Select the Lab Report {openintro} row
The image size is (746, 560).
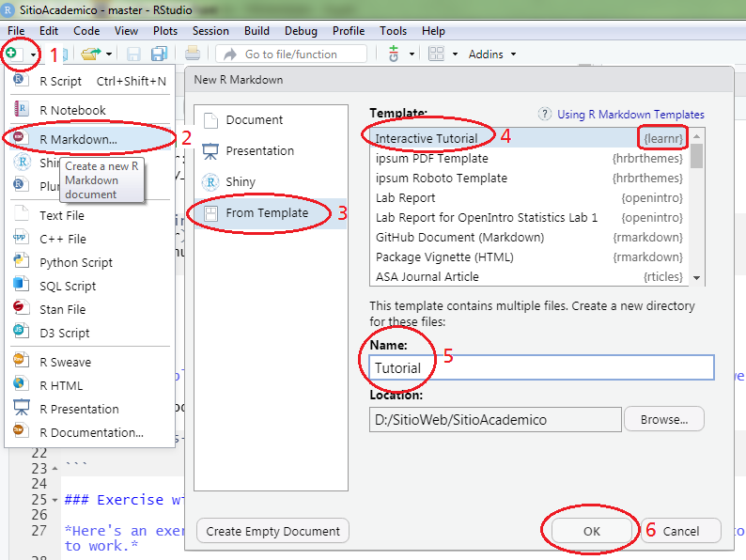pos(529,198)
